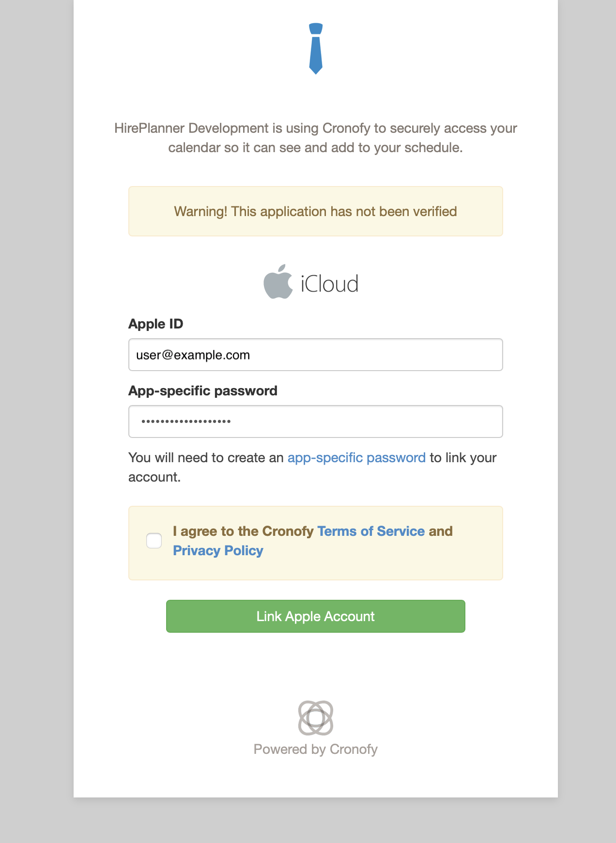Click into the App-specific password field
Image resolution: width=616 pixels, height=843 pixels.
pyautogui.click(x=316, y=421)
